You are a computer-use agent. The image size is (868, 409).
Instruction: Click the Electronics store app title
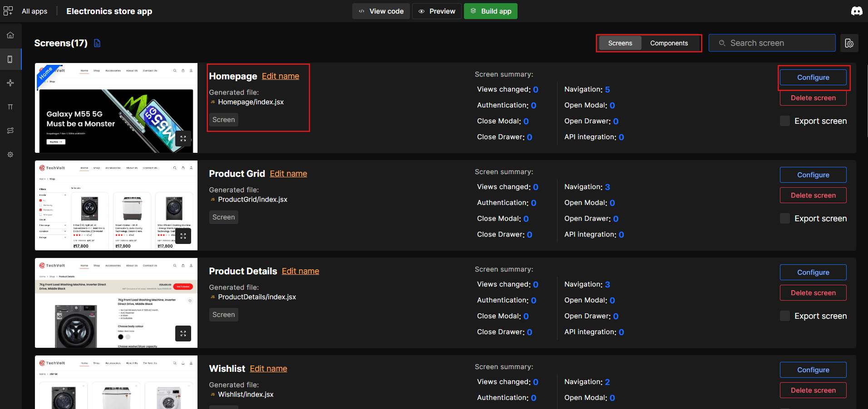coord(109,11)
